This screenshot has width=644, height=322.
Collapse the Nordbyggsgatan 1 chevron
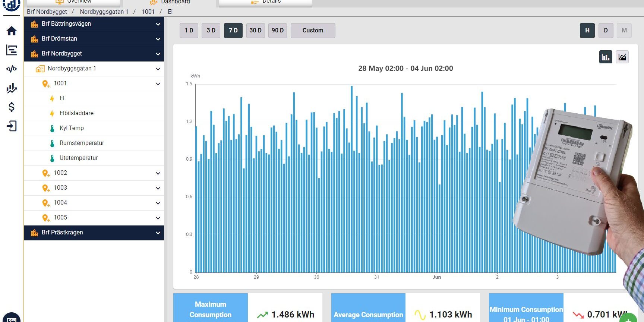(158, 69)
